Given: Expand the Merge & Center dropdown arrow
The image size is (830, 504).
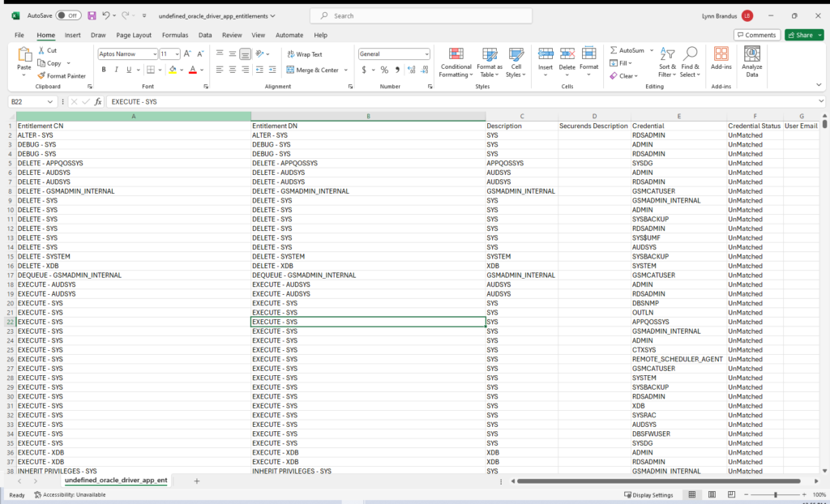Looking at the screenshot, I should coord(345,70).
